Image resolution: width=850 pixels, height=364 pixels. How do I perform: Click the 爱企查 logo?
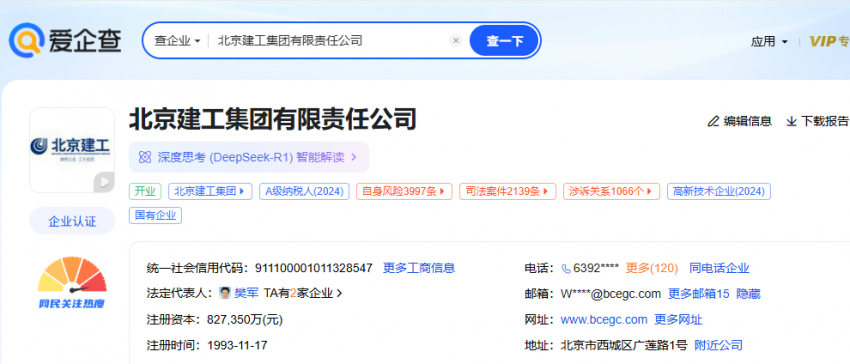click(x=66, y=40)
